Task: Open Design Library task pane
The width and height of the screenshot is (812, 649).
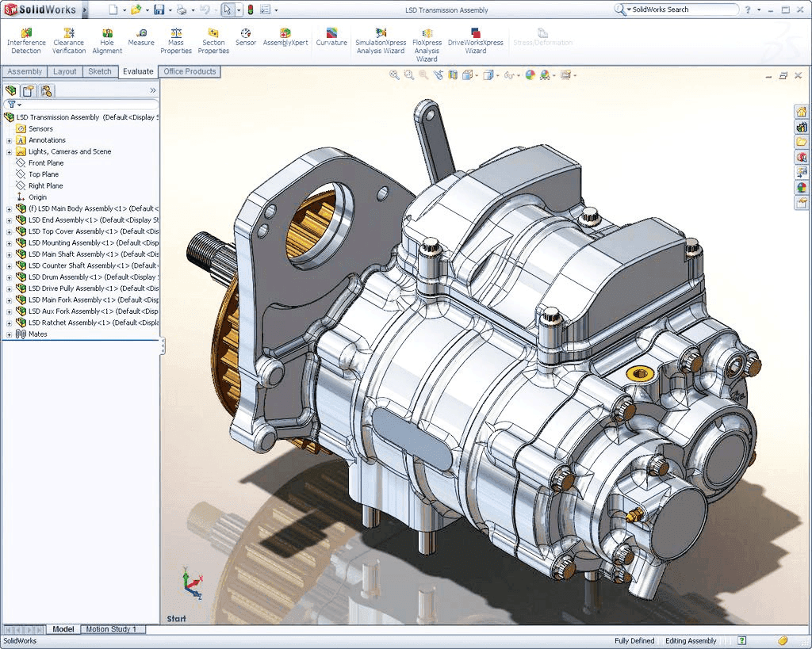Action: (x=801, y=126)
